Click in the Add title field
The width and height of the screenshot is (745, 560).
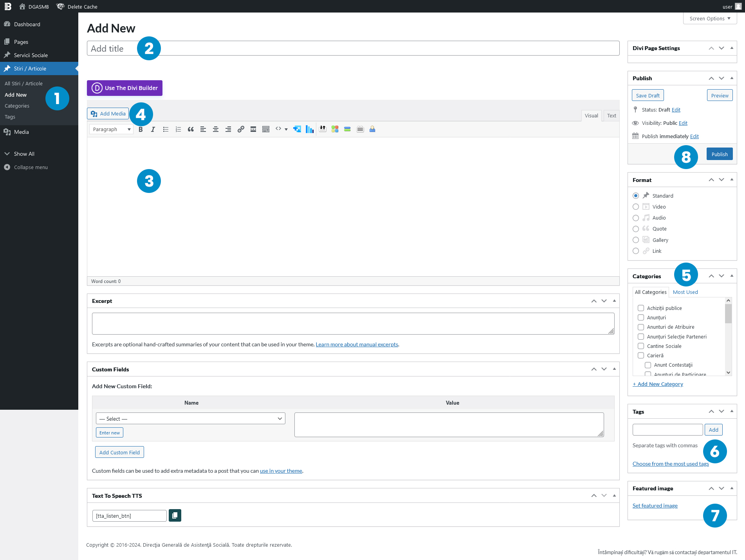click(x=353, y=48)
